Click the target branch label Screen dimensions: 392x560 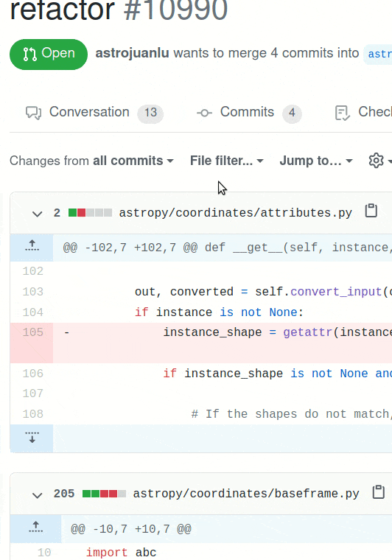tap(378, 55)
